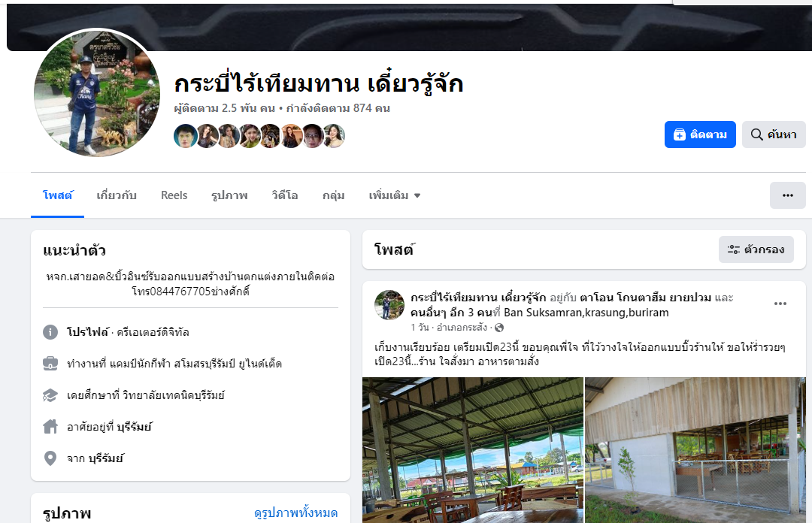Expand the เพิ่มเติม more dropdown
Image resolution: width=812 pixels, height=523 pixels.
395,195
